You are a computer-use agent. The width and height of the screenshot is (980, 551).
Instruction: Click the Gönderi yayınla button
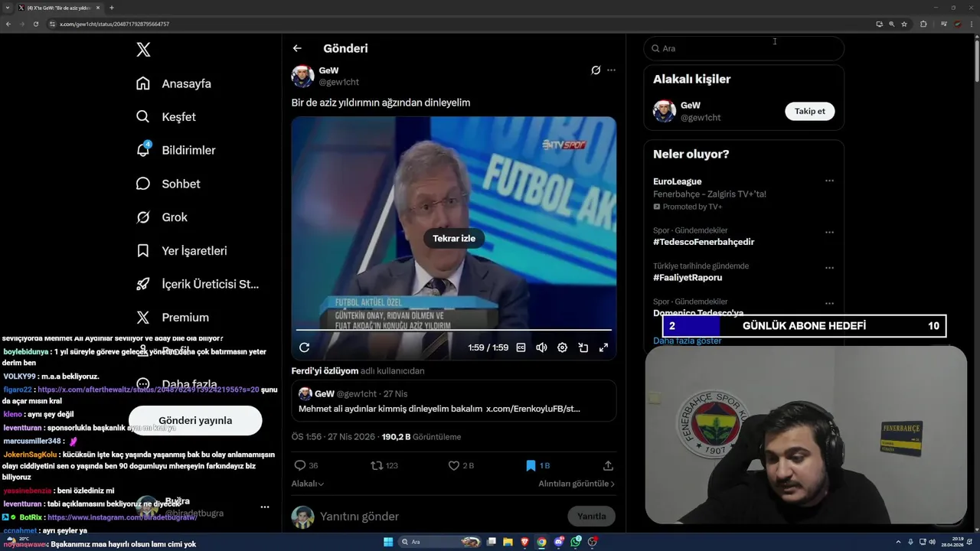point(195,420)
